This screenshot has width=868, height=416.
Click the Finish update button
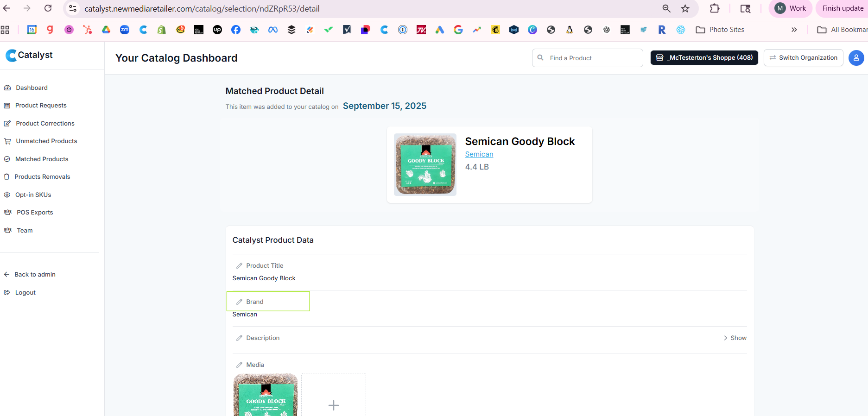[x=842, y=8]
